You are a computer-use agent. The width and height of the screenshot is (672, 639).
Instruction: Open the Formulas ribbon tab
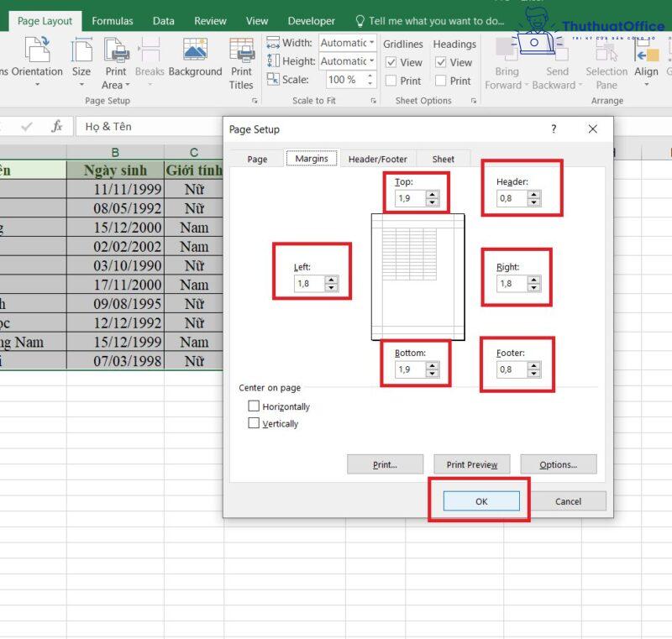click(112, 20)
